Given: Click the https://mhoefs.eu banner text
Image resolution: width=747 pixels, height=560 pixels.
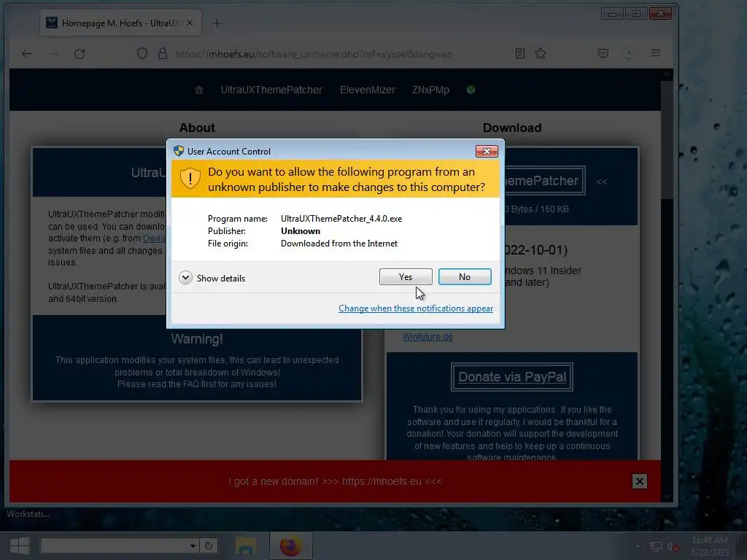Looking at the screenshot, I should (x=382, y=481).
